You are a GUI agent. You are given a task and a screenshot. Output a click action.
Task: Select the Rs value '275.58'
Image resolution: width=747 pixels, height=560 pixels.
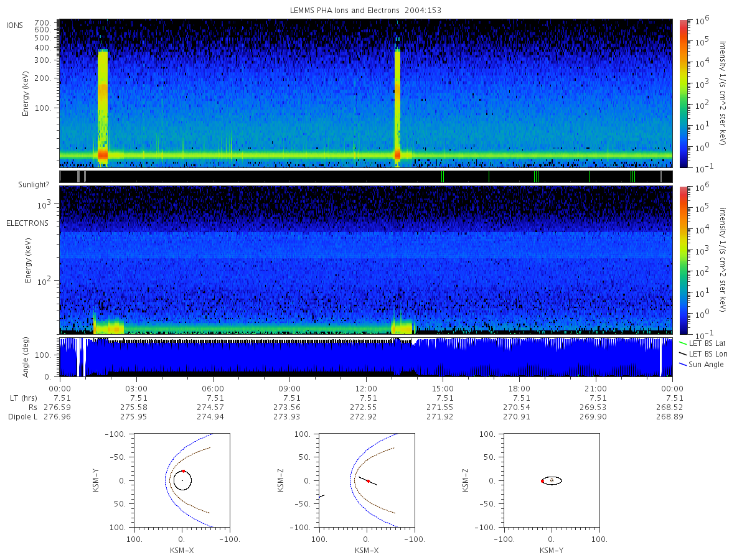(133, 408)
